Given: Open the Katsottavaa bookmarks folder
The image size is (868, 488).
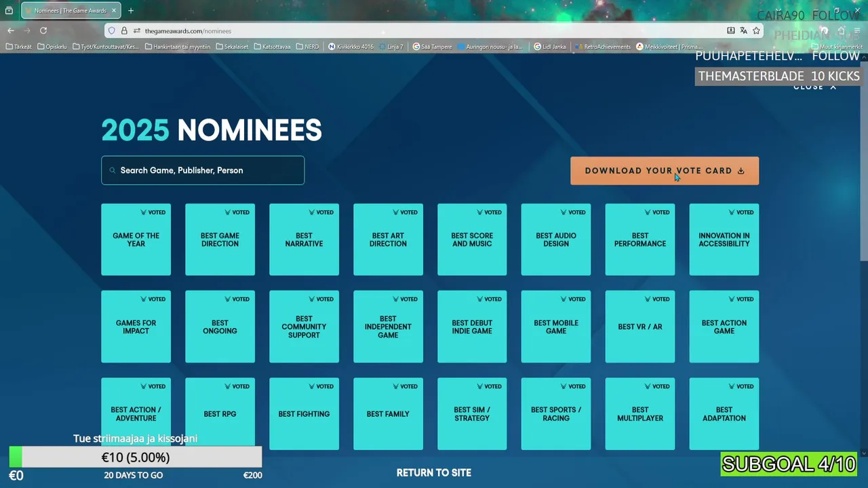Looking at the screenshot, I should point(273,47).
